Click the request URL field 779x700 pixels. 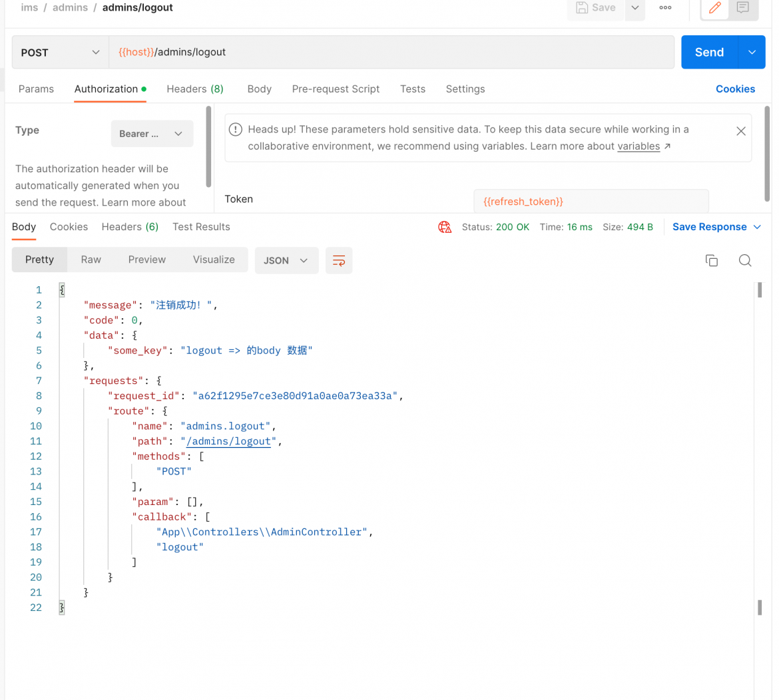[x=391, y=52]
